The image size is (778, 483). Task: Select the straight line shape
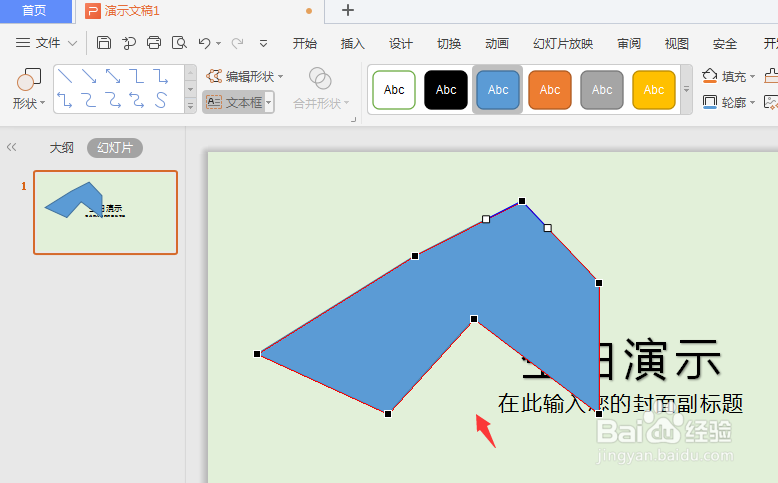(65, 76)
